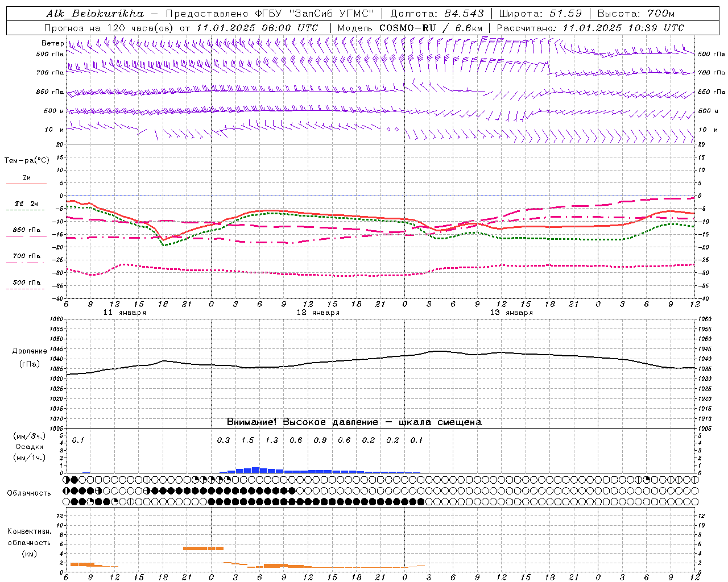Image resolution: width=728 pixels, height=582 pixels.
Task: Click the Ветер wind panel label
Action: [x=52, y=43]
